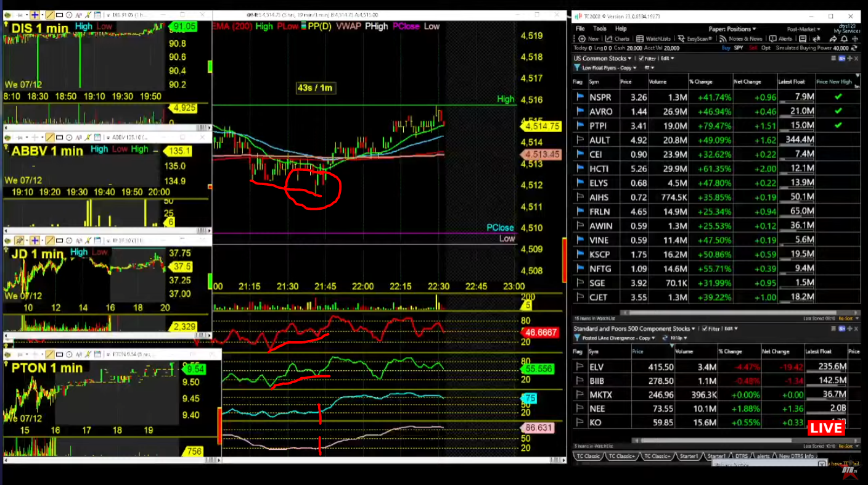Open Charts from the TC2000 toolbar

(x=617, y=38)
